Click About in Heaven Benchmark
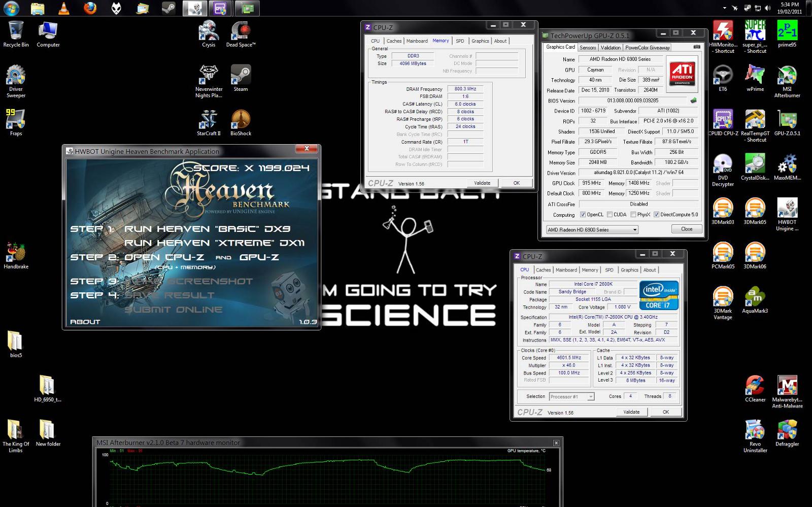812x507 pixels. (85, 322)
